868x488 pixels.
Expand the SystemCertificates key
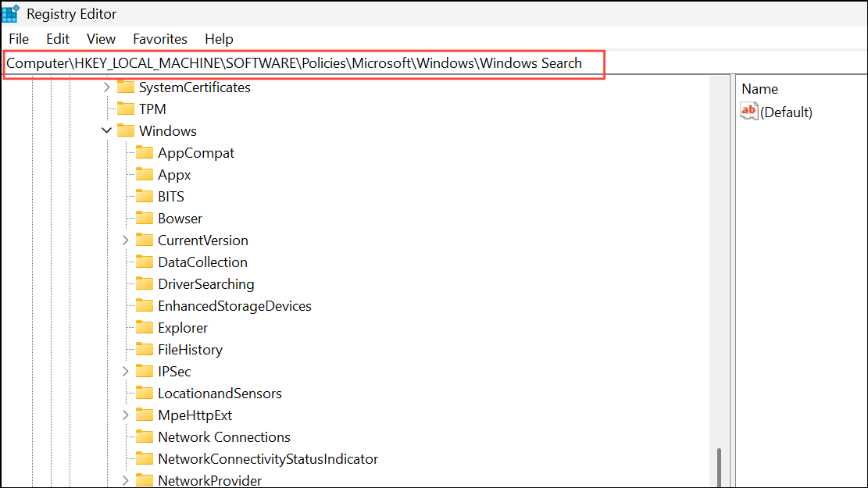pos(107,87)
